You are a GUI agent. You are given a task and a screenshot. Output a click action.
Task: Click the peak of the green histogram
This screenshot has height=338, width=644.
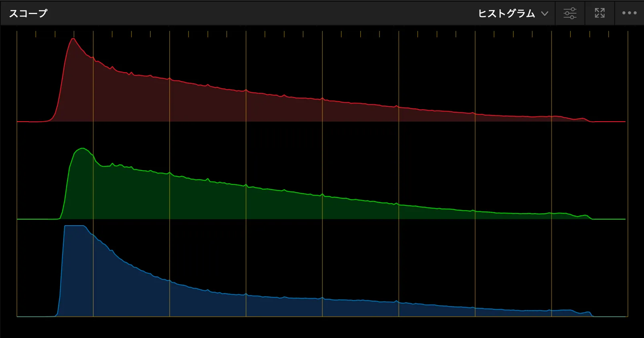click(x=82, y=149)
